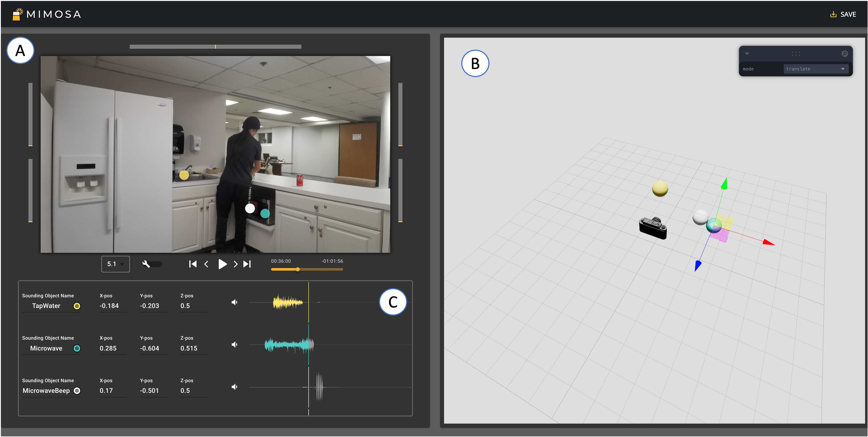Screen dimensions: 868x437
Task: Step back one frame with left chevron
Action: click(206, 264)
